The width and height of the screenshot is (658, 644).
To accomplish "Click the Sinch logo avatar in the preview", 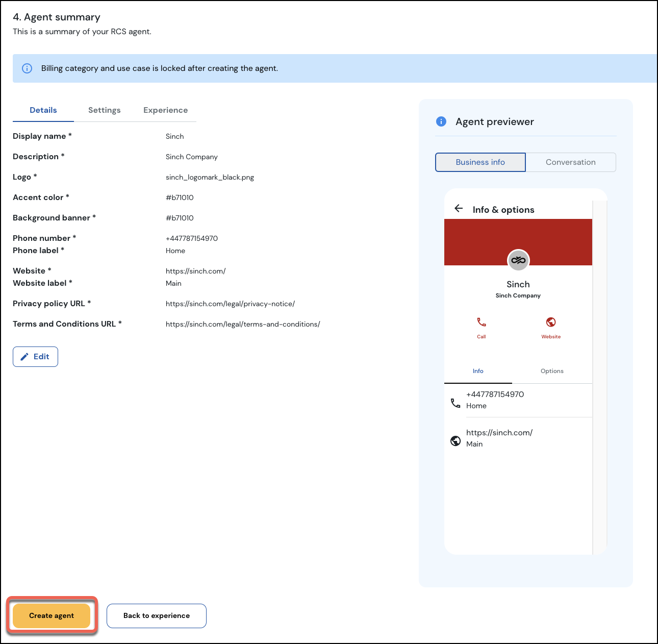I will tap(518, 260).
